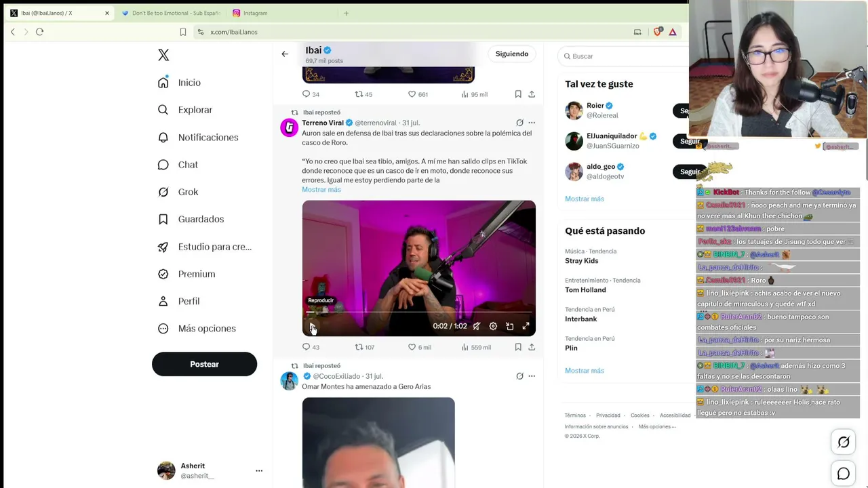The height and width of the screenshot is (488, 868).
Task: Enter fullscreen on the video
Action: tap(526, 326)
